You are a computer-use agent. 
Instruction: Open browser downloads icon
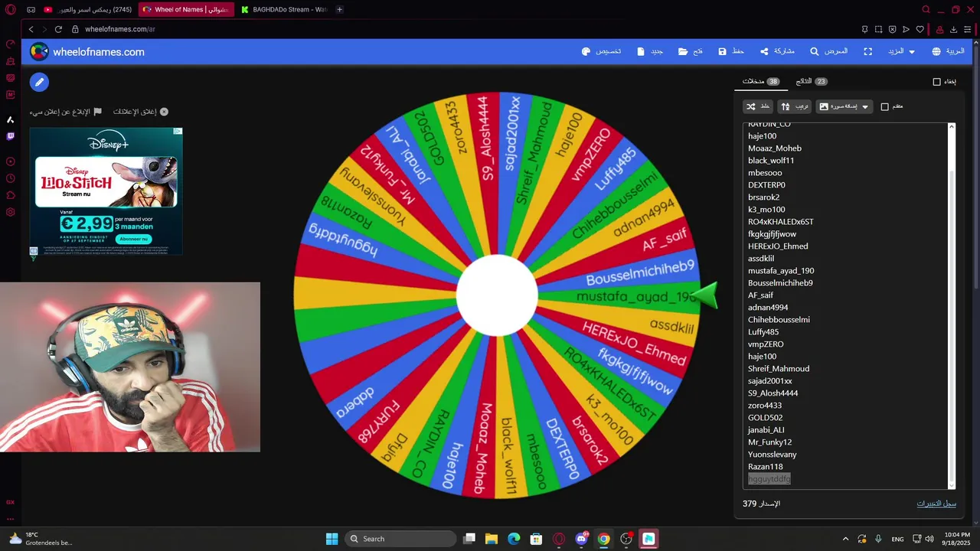953,29
